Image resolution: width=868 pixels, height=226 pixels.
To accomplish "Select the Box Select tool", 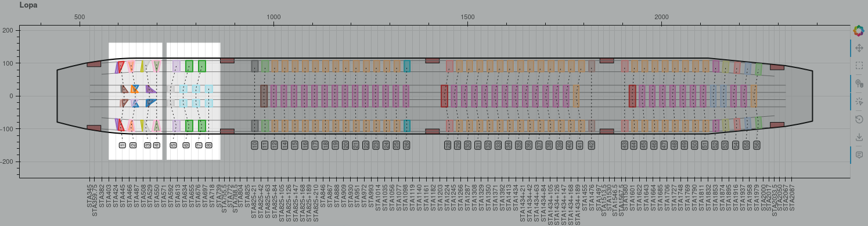I will click(x=859, y=66).
